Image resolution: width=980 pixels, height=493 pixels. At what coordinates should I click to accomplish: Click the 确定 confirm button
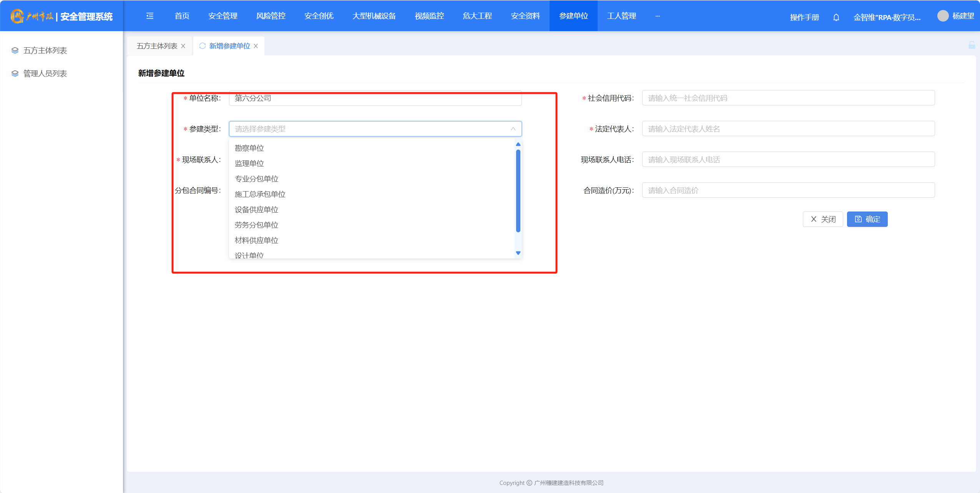coord(867,219)
